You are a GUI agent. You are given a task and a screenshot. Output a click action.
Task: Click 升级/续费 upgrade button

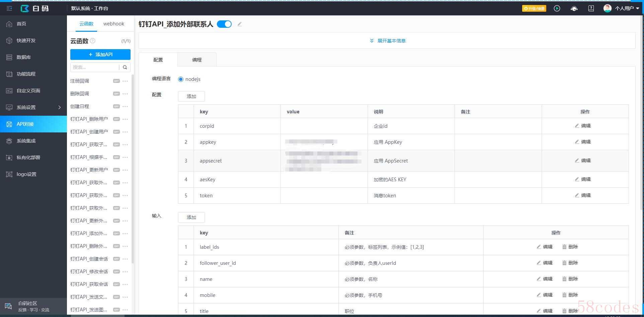(534, 8)
